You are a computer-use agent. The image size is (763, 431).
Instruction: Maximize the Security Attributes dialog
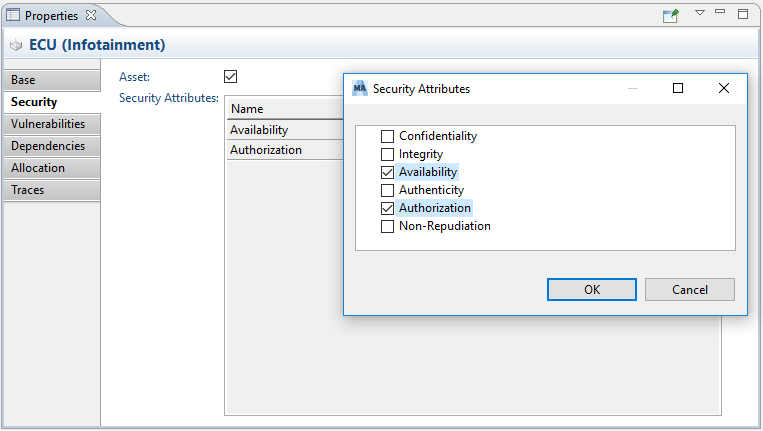[x=678, y=88]
